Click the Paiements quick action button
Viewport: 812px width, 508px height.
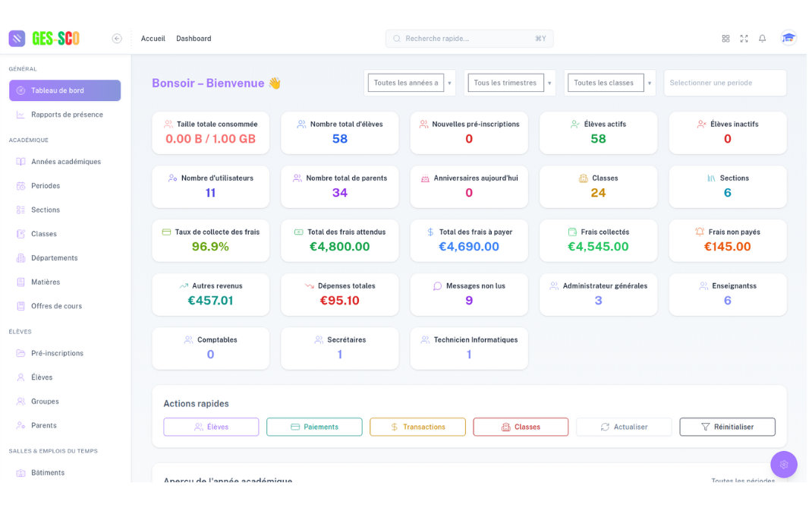point(314,427)
